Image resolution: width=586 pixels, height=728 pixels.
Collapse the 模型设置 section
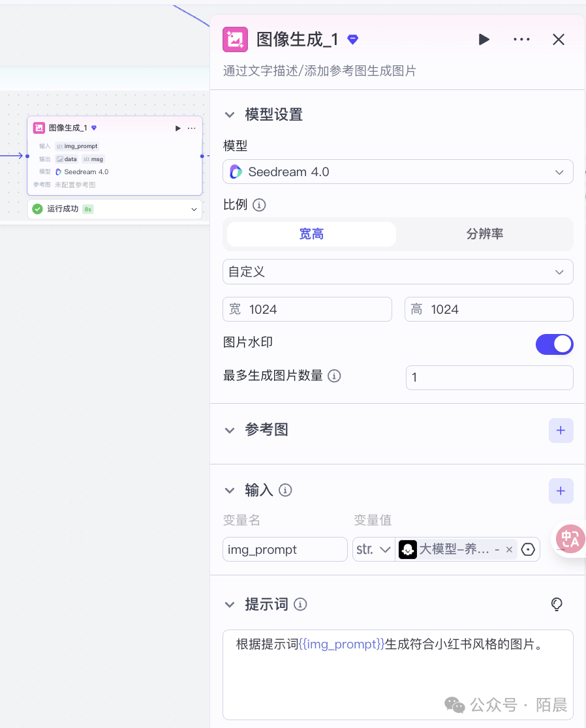[230, 115]
